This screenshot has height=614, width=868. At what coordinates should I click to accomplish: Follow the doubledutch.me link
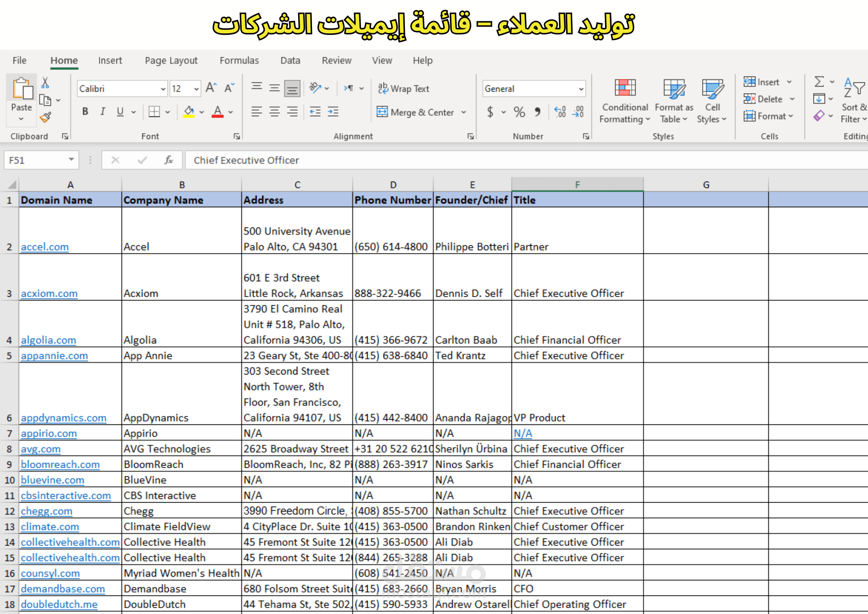[x=59, y=604]
